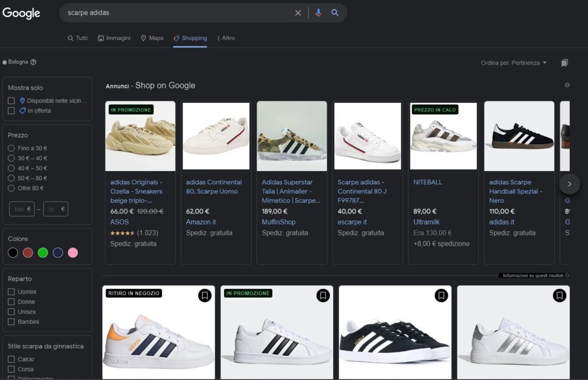The image size is (588, 380).
Task: Switch to the Immagini tab
Action: pos(114,38)
